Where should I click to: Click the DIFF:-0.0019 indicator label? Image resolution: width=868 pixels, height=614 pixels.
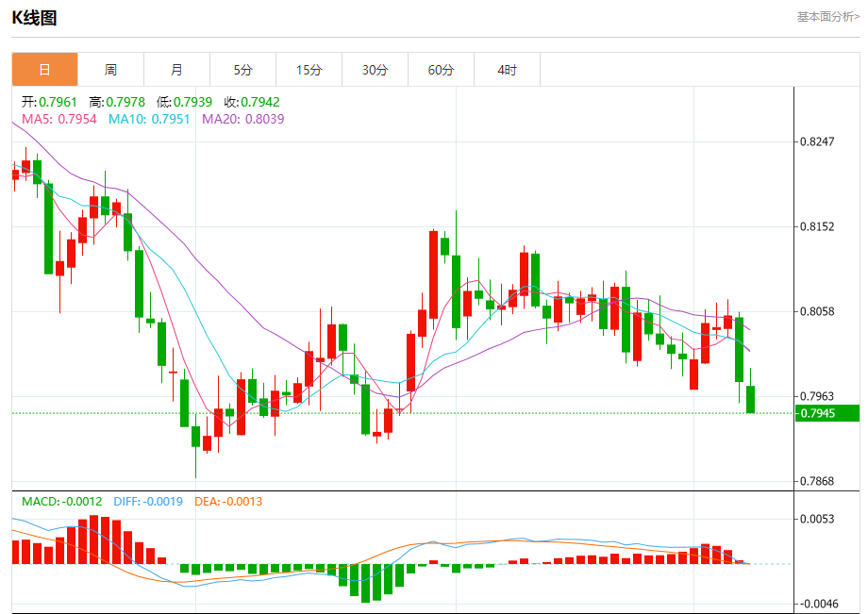148,502
